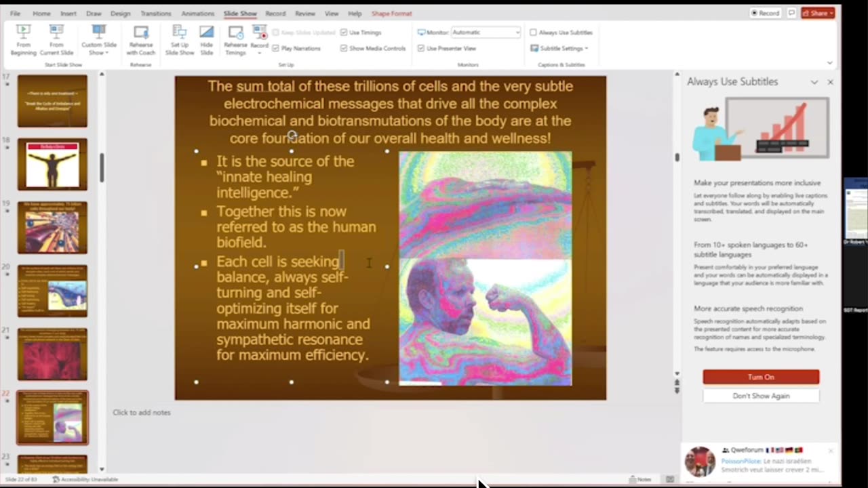This screenshot has height=488, width=868.
Task: Click the red Share button
Action: 817,13
